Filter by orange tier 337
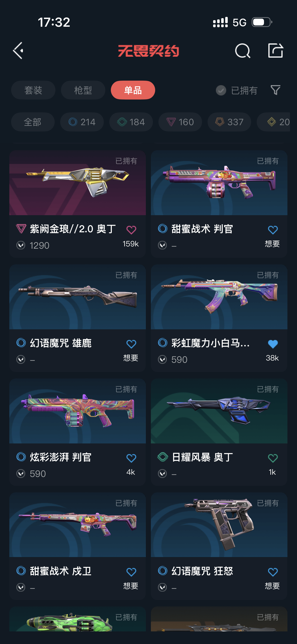The image size is (297, 644). 229,122
